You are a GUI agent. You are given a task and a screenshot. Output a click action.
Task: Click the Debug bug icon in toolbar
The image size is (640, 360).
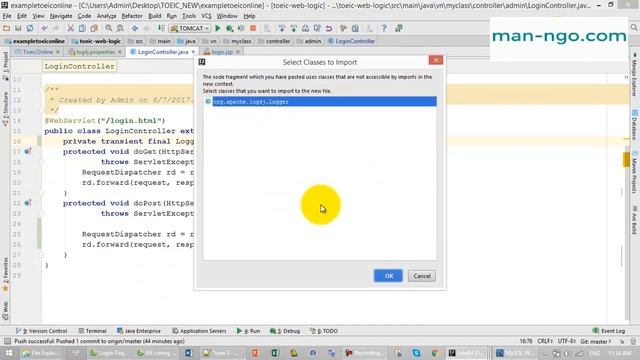tap(230, 28)
